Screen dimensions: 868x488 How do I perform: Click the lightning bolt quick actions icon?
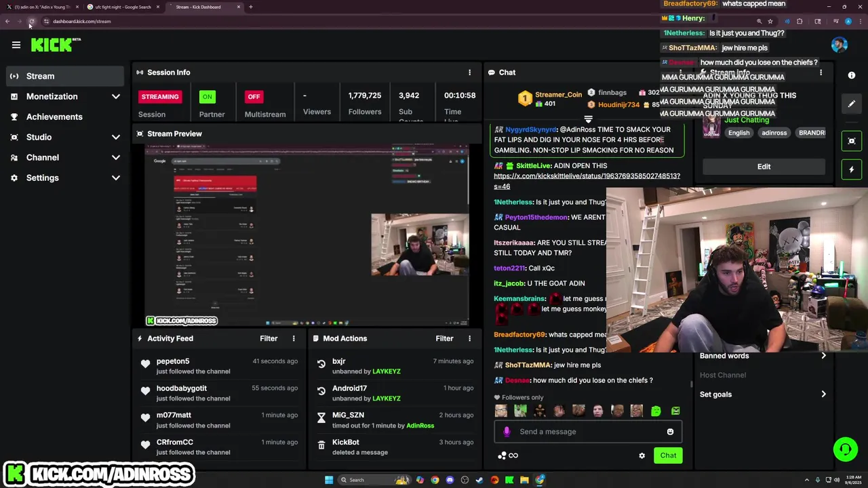852,169
